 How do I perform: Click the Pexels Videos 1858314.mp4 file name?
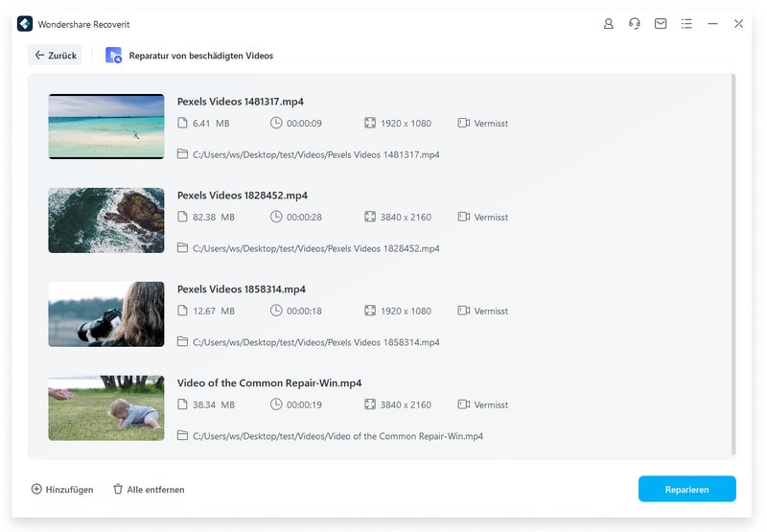(x=242, y=289)
